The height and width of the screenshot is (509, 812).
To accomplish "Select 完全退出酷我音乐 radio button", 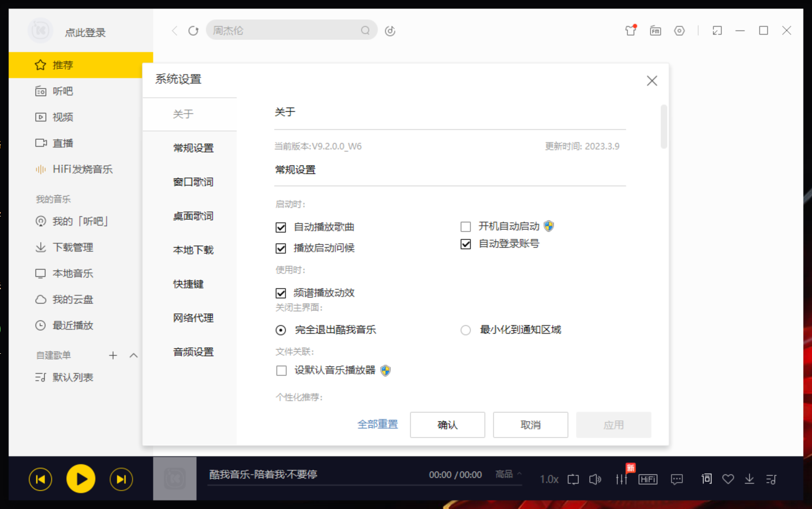I will pos(281,330).
